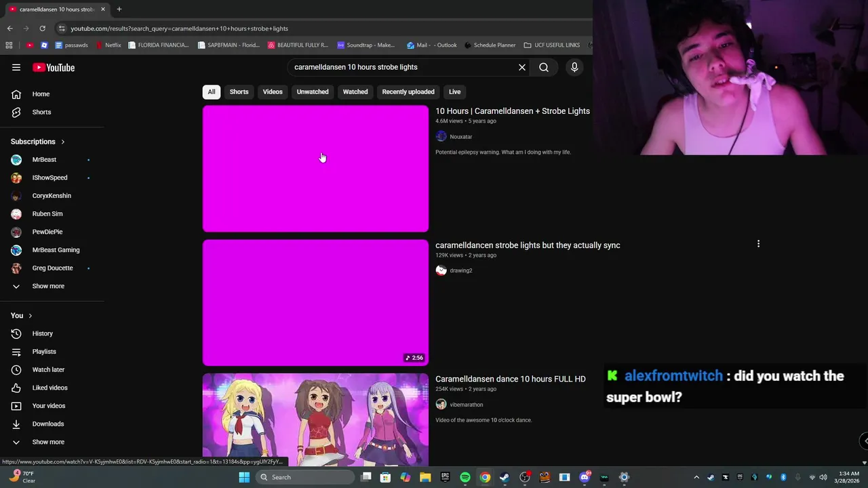Screen dimensions: 868x488
Task: Open Epic Games Launcher from the taskbar
Action: [446, 477]
